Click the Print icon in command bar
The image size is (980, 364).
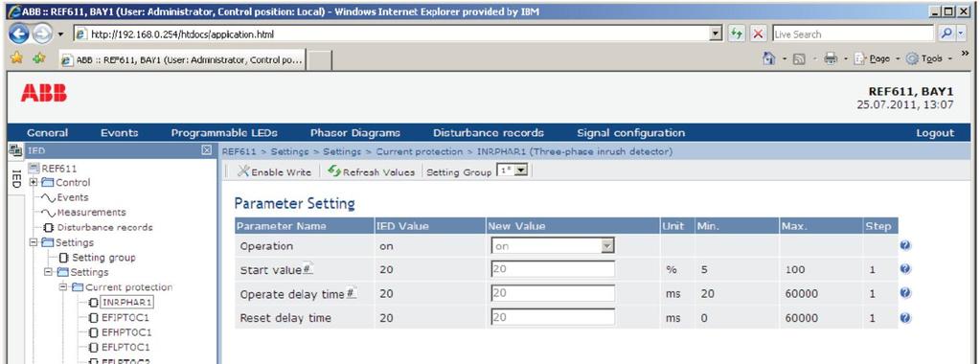click(x=831, y=58)
